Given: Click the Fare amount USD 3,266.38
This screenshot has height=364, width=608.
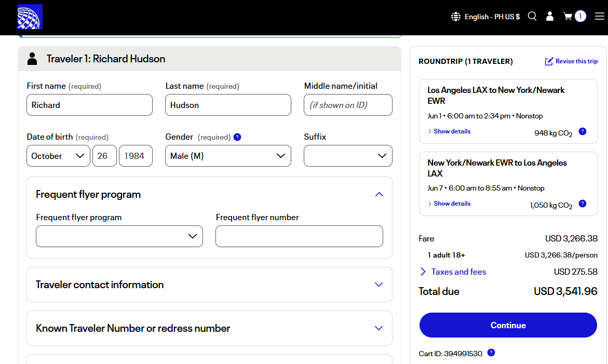Looking at the screenshot, I should (571, 238).
